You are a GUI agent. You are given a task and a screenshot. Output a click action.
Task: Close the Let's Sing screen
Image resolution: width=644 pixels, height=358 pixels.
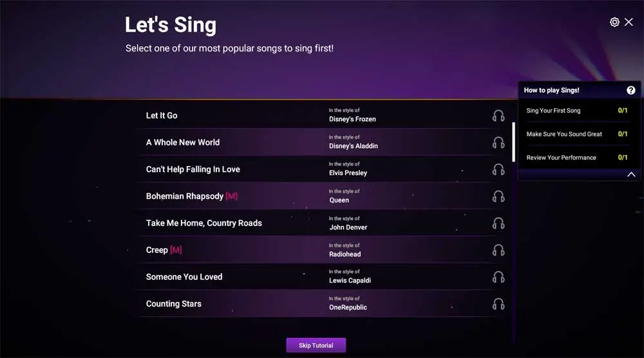[x=629, y=23]
